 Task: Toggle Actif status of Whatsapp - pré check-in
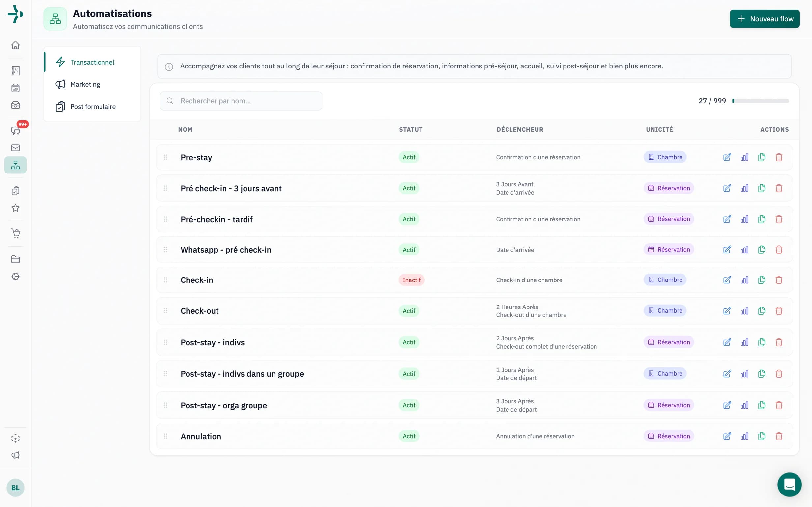coord(409,250)
